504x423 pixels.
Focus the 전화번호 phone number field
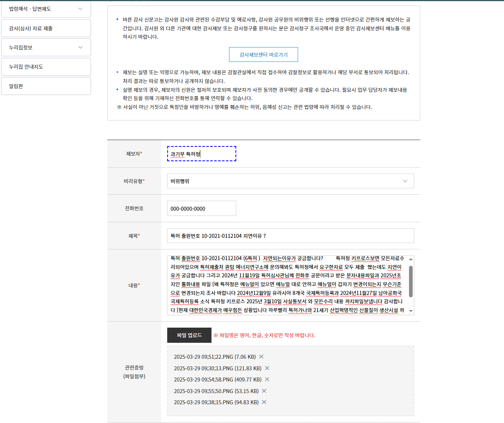202,208
